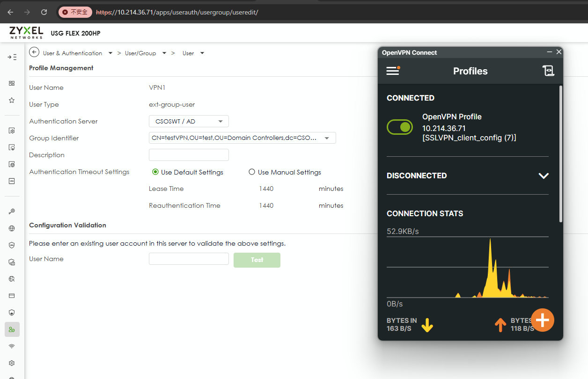Open the solid shield security service icon
This screenshot has height=379, width=588.
[x=12, y=313]
